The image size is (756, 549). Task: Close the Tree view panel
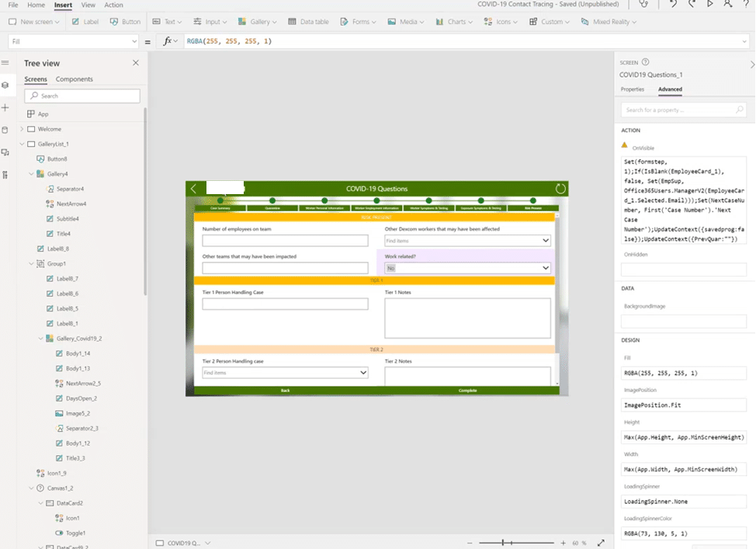coord(136,63)
